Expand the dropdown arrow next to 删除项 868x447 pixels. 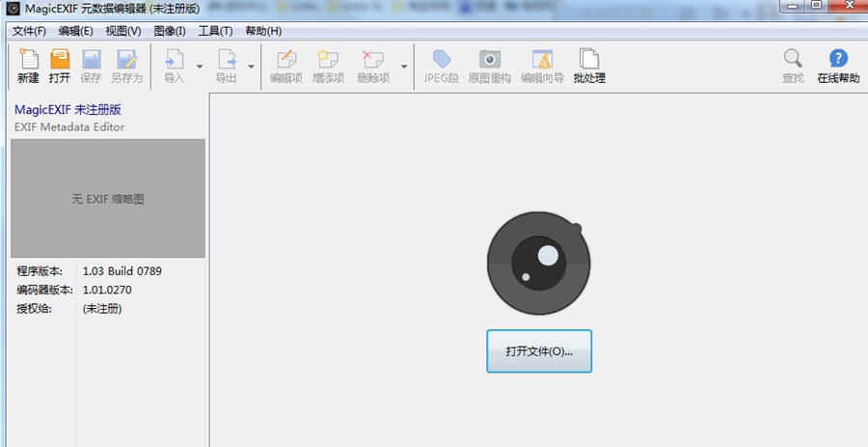(404, 67)
